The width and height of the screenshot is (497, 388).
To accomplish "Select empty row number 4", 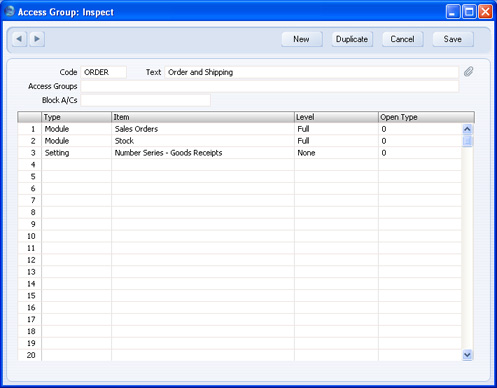I will (x=30, y=165).
